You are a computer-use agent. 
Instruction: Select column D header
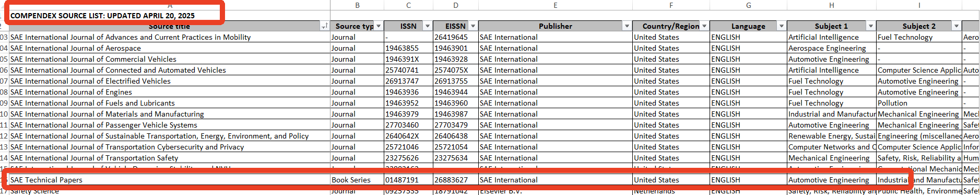tap(456, 5)
